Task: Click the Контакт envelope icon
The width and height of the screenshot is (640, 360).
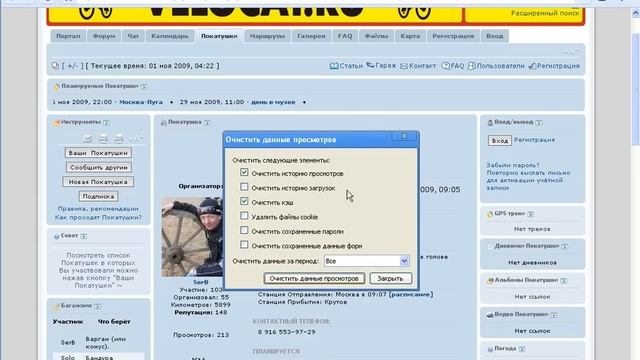Action: (x=404, y=66)
